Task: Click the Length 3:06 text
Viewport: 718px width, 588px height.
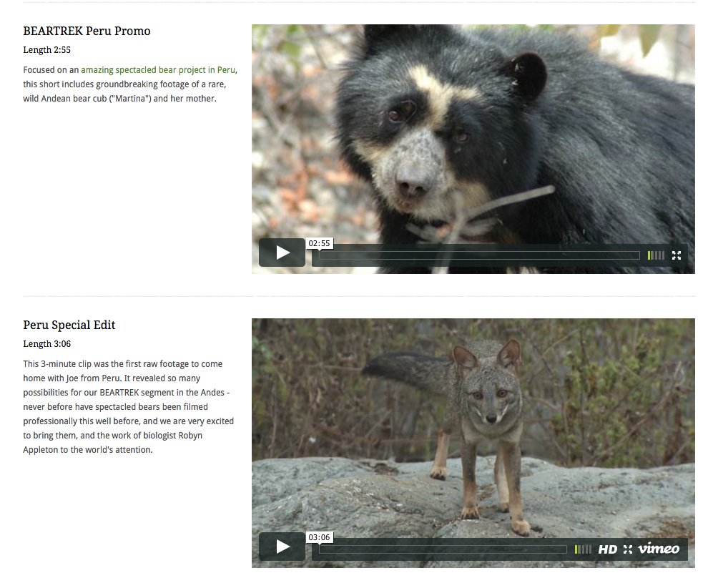Action: (46, 344)
